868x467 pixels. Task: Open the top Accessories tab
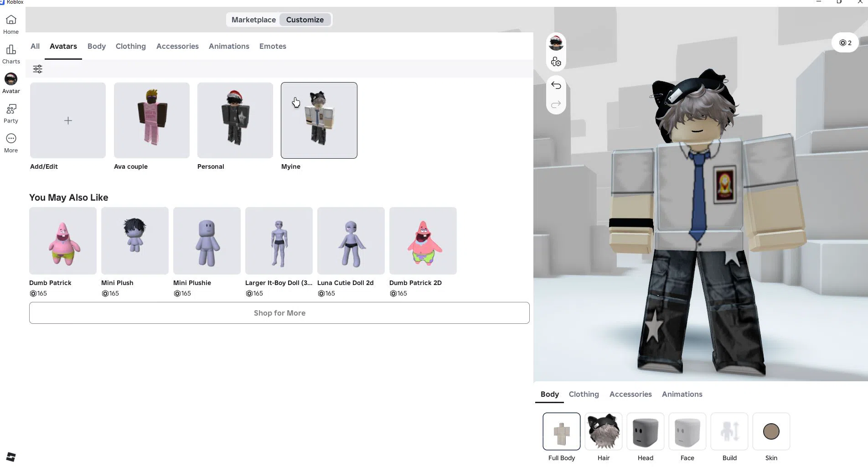click(x=177, y=46)
